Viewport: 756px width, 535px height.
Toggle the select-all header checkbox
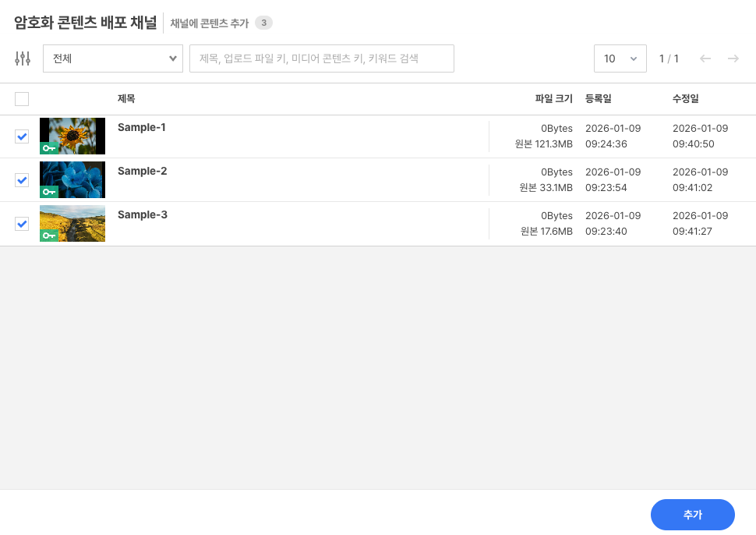point(22,99)
